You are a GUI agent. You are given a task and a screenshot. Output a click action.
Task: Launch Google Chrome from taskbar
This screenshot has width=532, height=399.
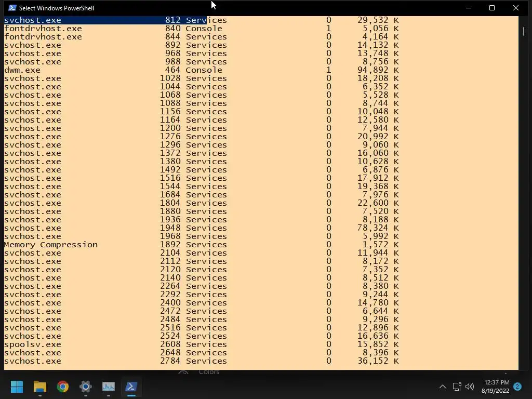63,387
